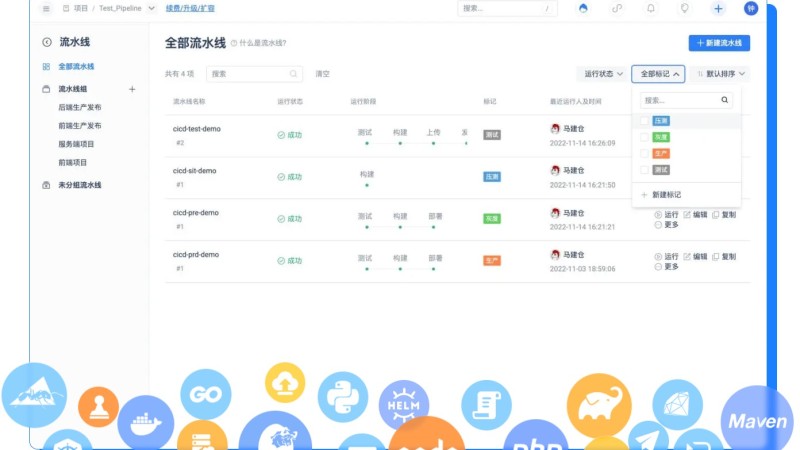Click copy icon for cicd-pre-demo

click(x=715, y=215)
